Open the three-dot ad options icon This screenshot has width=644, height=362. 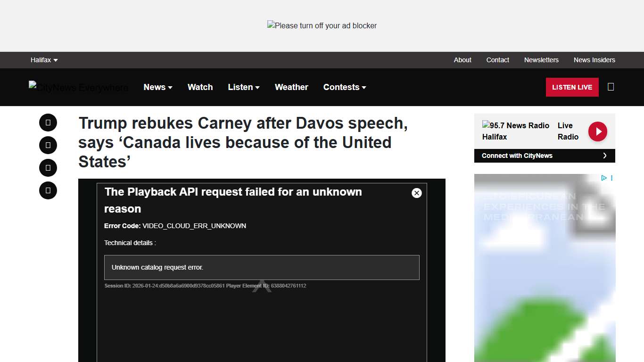(x=611, y=178)
